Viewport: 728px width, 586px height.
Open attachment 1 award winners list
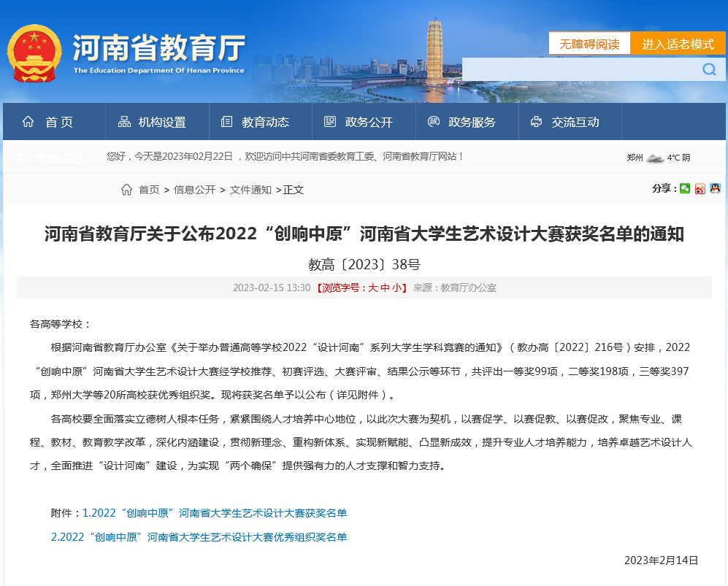tap(214, 513)
